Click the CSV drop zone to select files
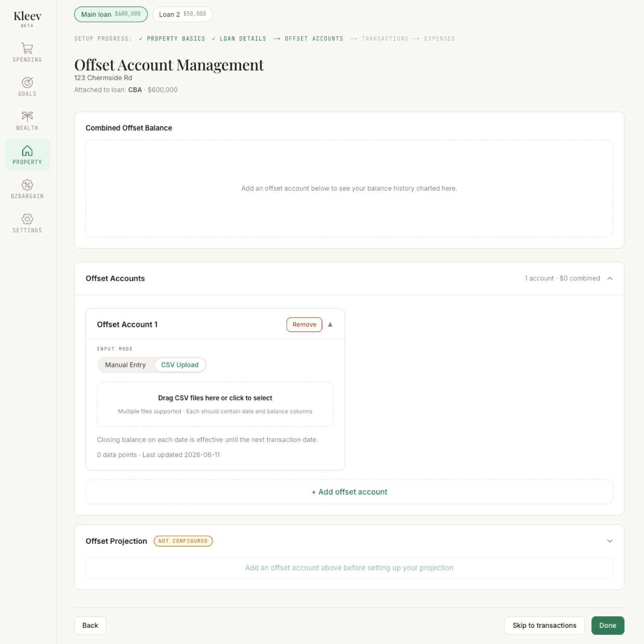Screen dimensions: 644x644 tap(215, 404)
